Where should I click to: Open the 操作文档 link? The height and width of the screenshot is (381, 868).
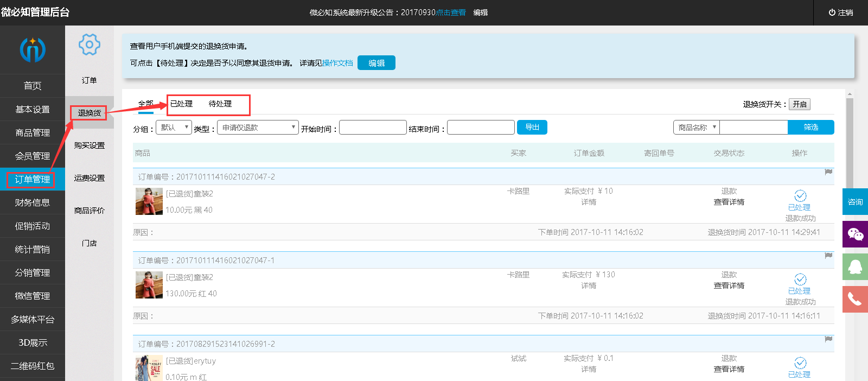pyautogui.click(x=337, y=63)
